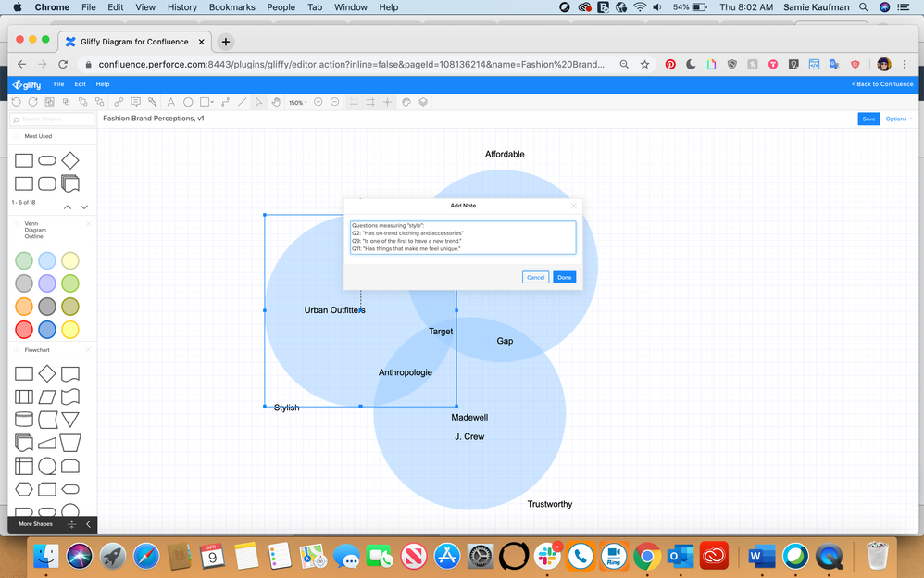Click Done in Add Note dialog

(x=564, y=277)
